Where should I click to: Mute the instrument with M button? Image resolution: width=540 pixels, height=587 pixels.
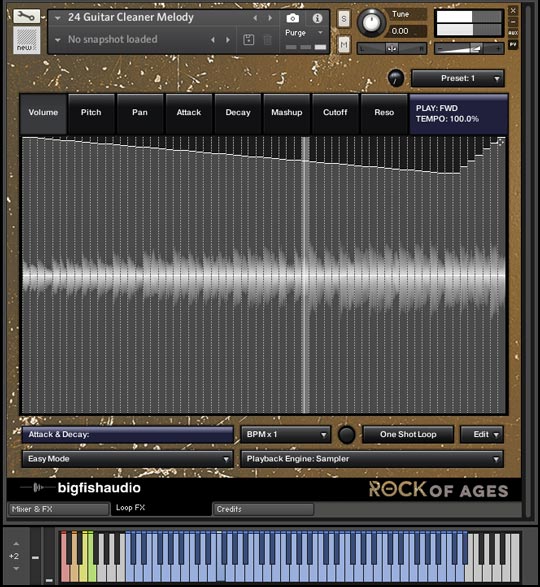(344, 45)
